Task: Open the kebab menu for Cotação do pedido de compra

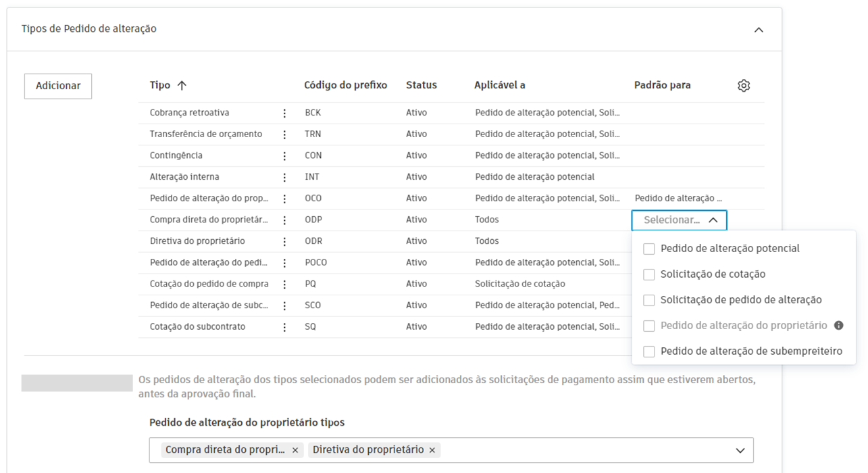Action: tap(285, 284)
